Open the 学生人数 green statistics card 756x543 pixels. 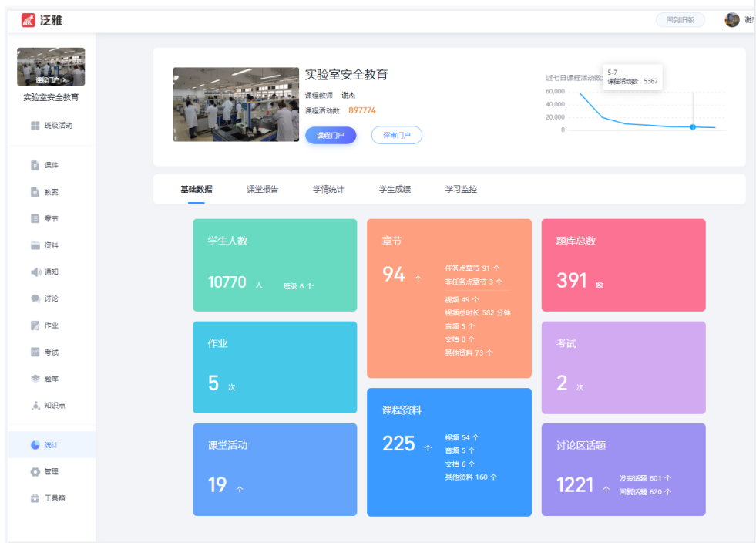pos(274,265)
